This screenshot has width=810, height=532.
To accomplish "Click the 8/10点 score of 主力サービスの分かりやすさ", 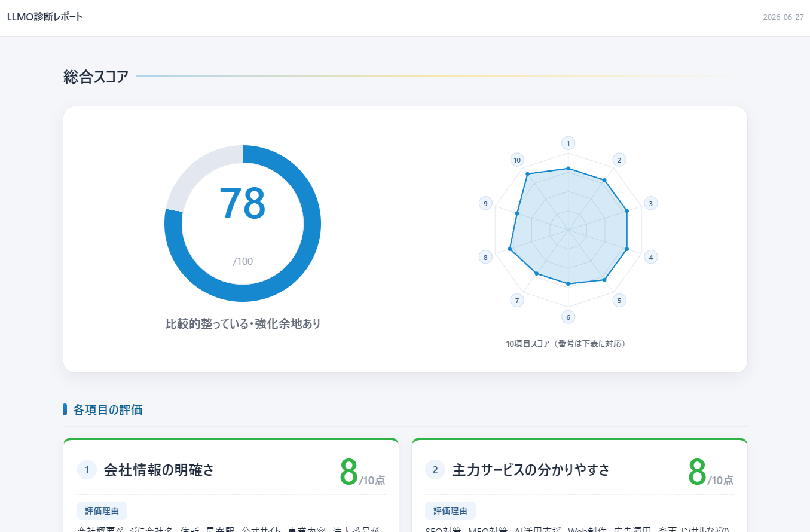I will coord(711,473).
